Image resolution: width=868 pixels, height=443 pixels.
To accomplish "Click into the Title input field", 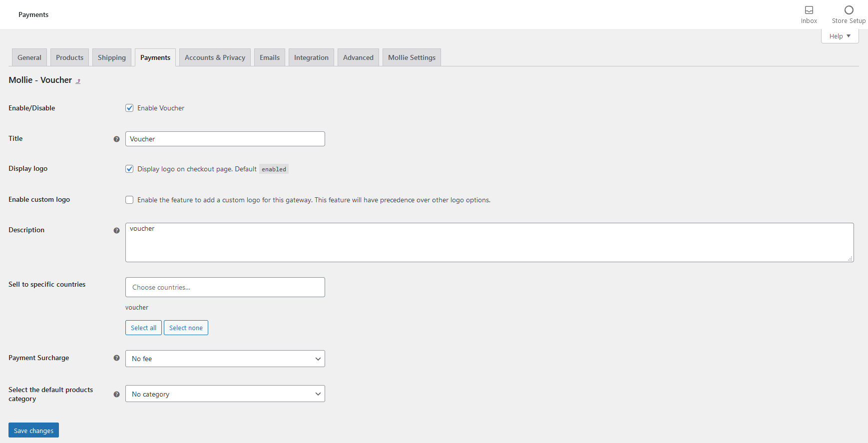I will coord(225,139).
